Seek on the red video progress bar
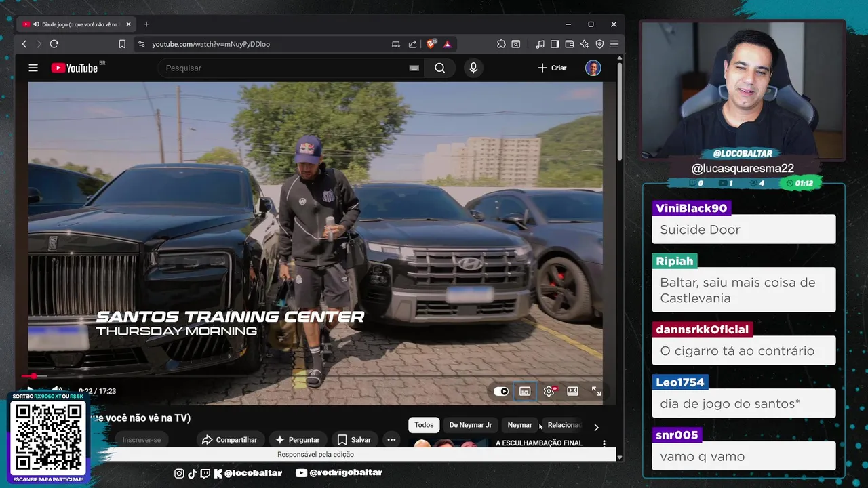 coord(315,375)
